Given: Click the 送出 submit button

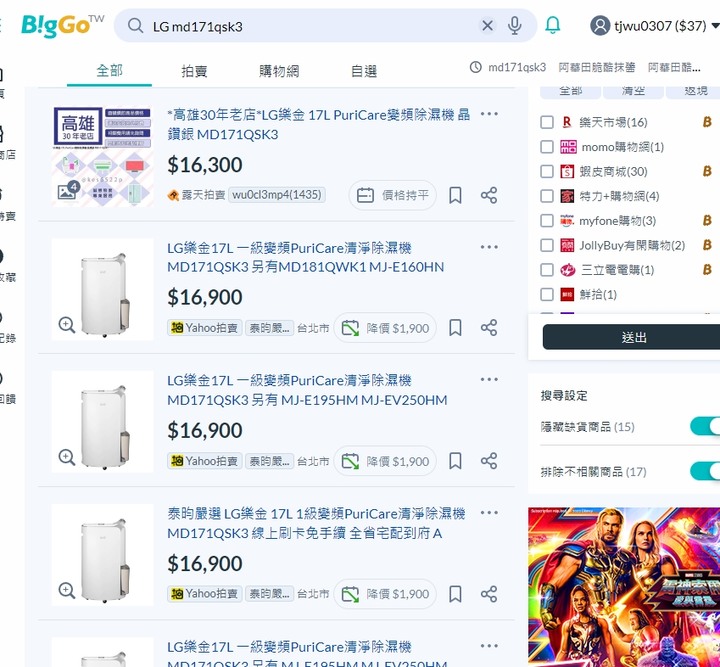Looking at the screenshot, I should (633, 337).
